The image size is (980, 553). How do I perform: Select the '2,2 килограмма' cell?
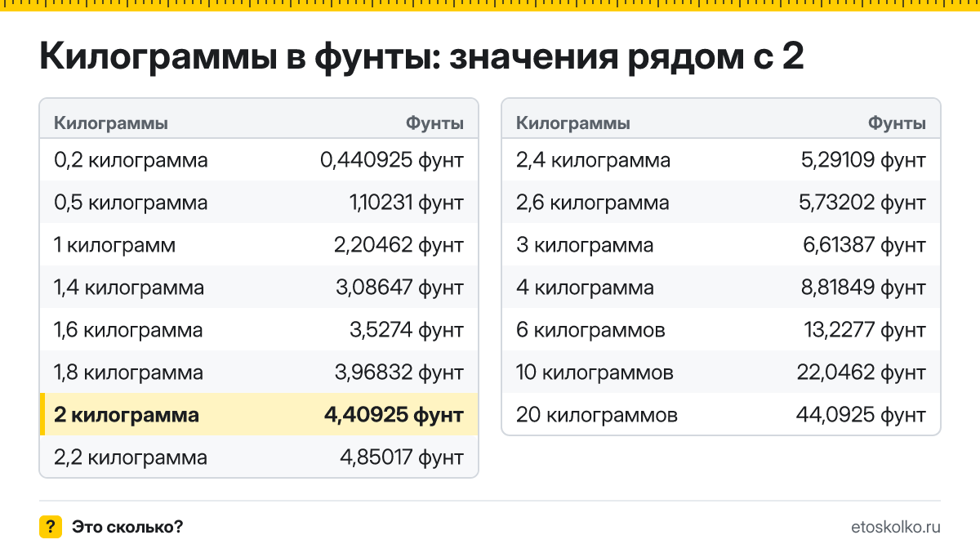click(x=131, y=457)
